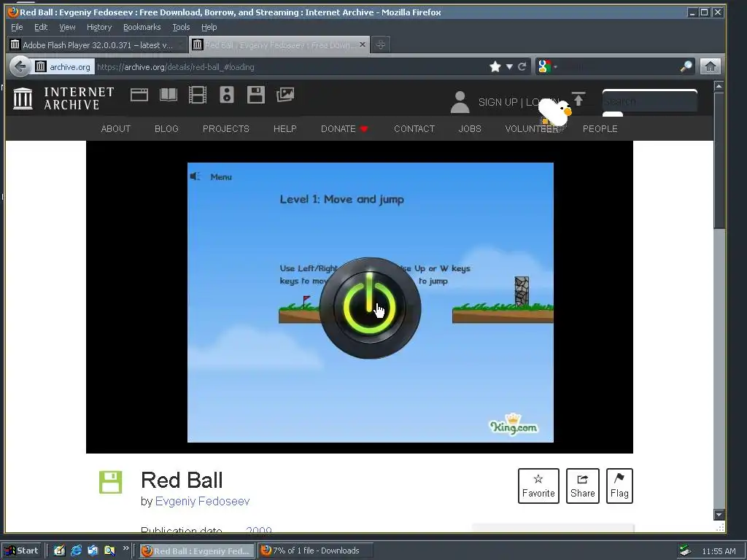Viewport: 747px width, 560px height.
Task: Open the Texts book icon
Action: 169,95
